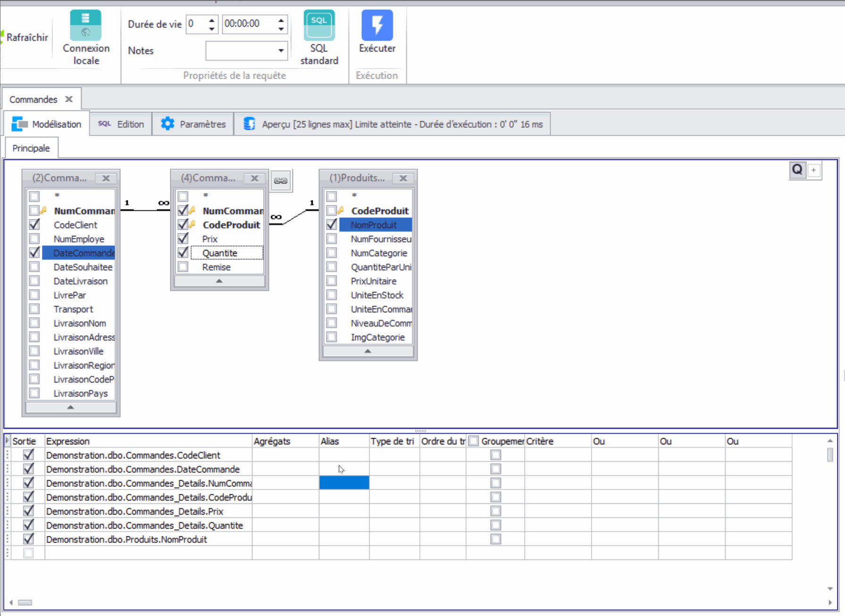Increase the Durée de vie number
This screenshot has height=616, width=845.
pos(212,20)
